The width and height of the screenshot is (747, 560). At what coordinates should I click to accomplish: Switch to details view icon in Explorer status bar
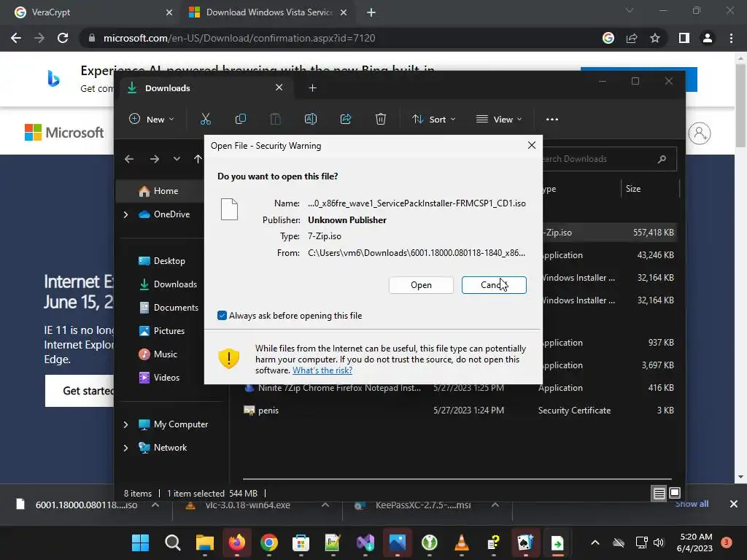[659, 494]
